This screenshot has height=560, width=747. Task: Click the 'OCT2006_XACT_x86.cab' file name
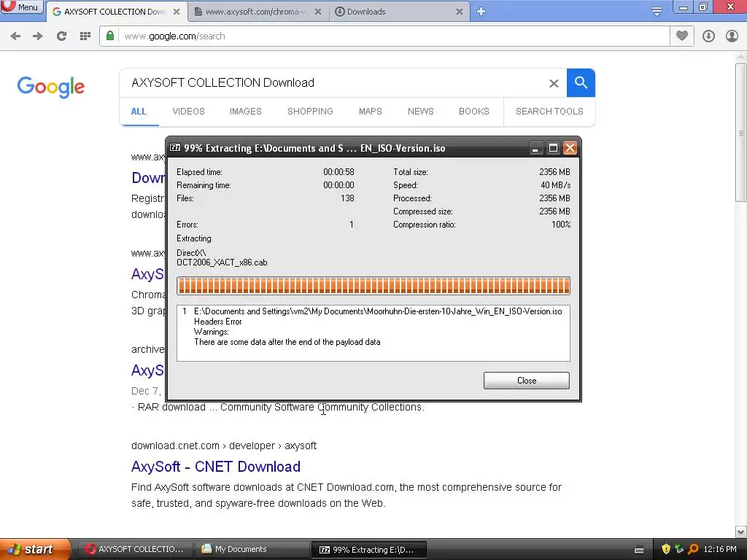[222, 262]
